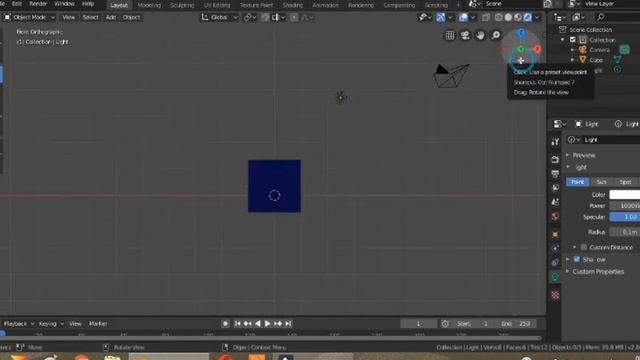Image resolution: width=640 pixels, height=360 pixels.
Task: Open viewport shading options dropdown arrow
Action: pyautogui.click(x=537, y=17)
